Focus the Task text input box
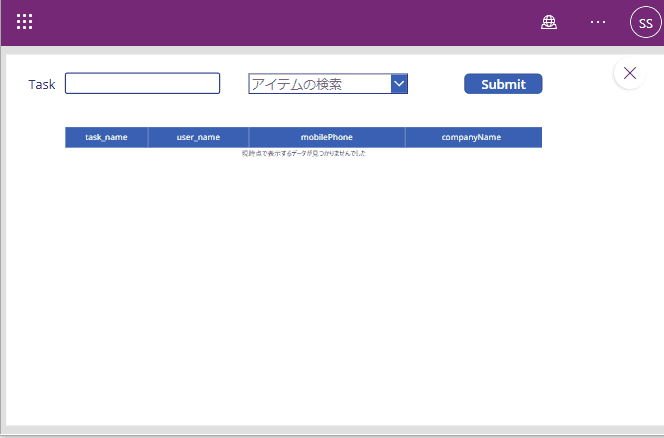This screenshot has width=664, height=438. [x=142, y=84]
